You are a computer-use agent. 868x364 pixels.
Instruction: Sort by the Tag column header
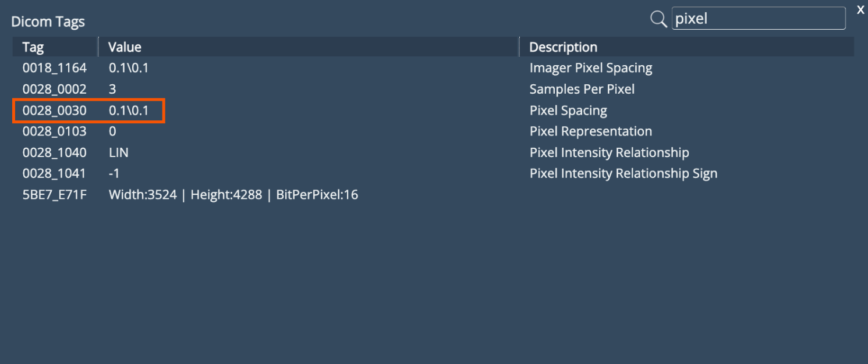(x=33, y=47)
